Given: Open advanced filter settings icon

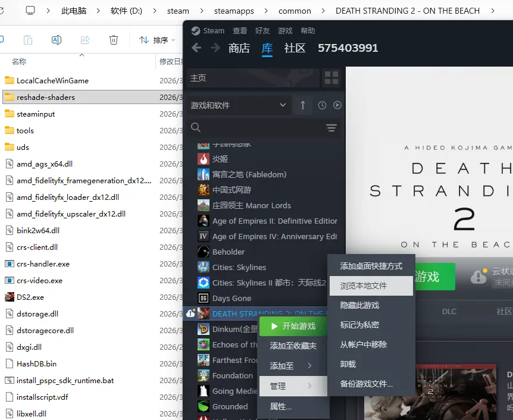Looking at the screenshot, I should 331,128.
